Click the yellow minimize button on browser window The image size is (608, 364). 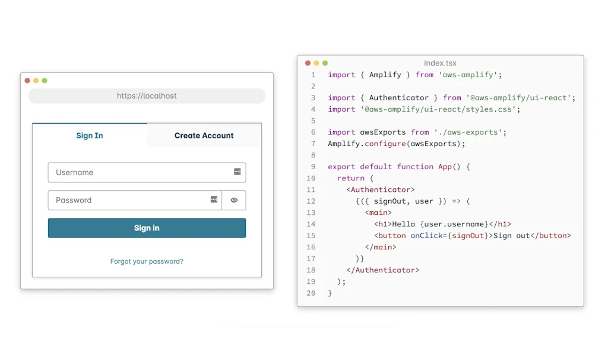(x=36, y=80)
